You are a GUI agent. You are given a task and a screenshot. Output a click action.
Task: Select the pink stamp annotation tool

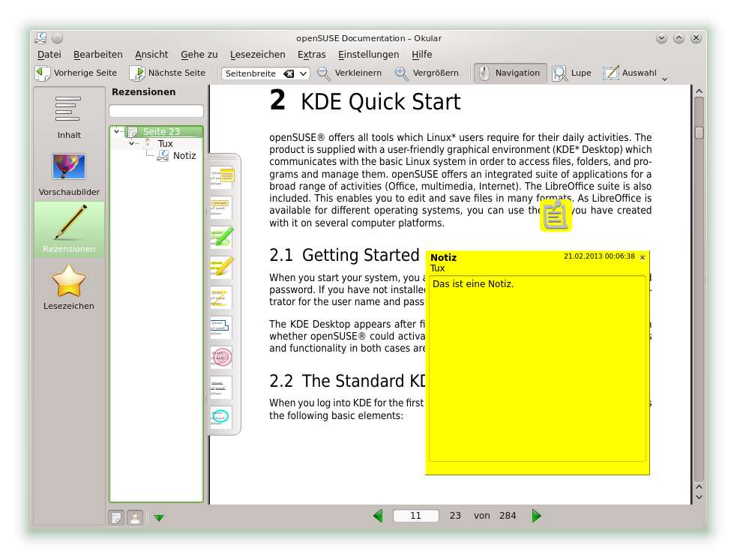point(221,357)
